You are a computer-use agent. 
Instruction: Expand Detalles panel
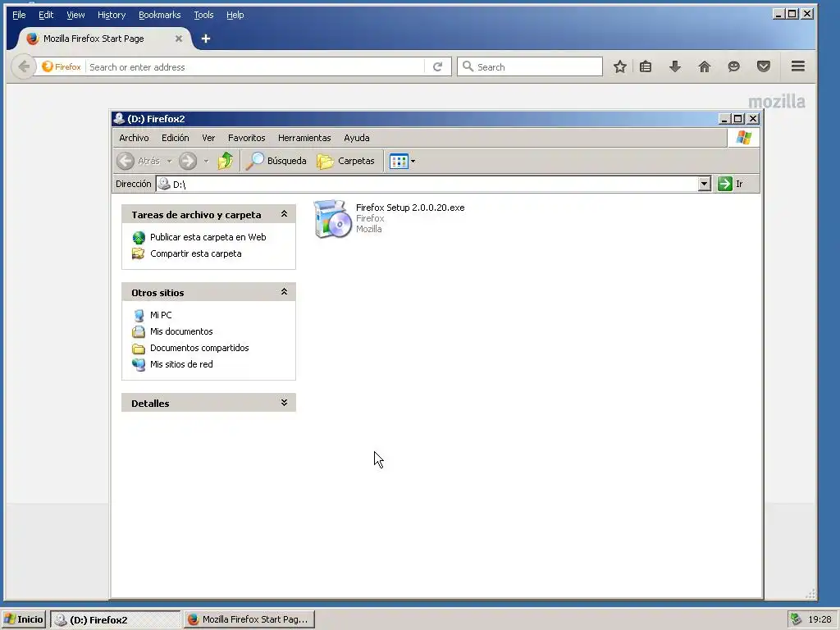click(284, 403)
